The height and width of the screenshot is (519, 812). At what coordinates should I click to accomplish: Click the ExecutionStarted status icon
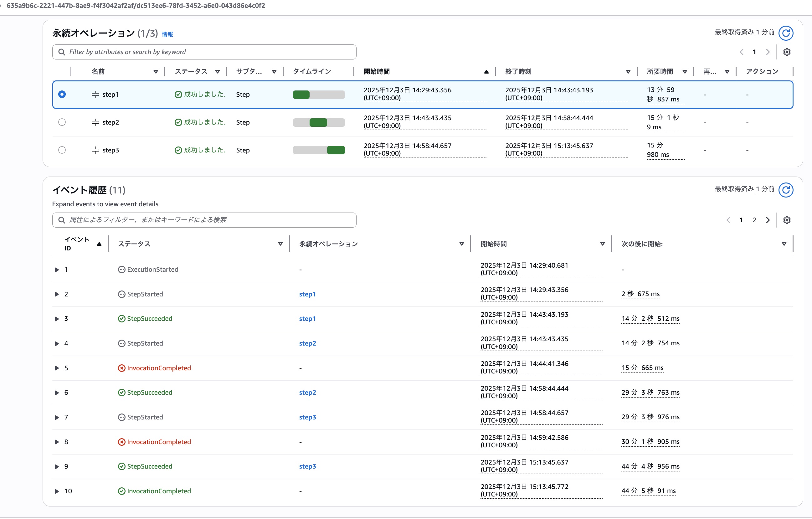(121, 270)
